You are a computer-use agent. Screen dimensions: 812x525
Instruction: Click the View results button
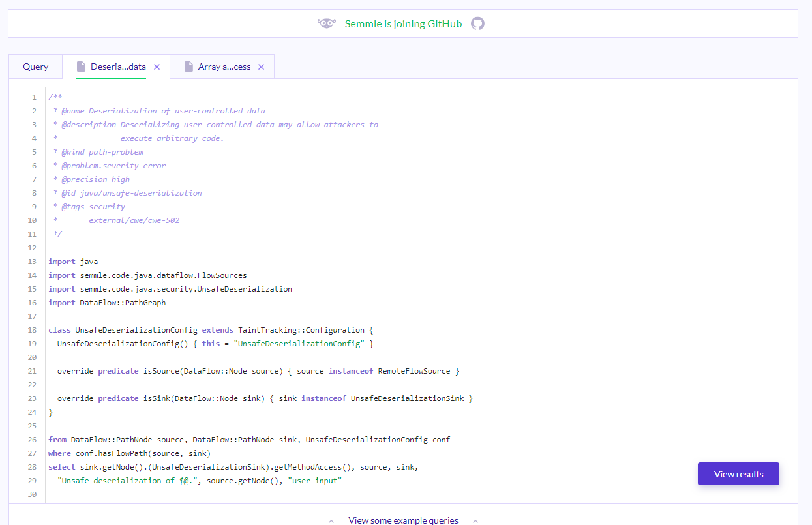[x=738, y=473]
